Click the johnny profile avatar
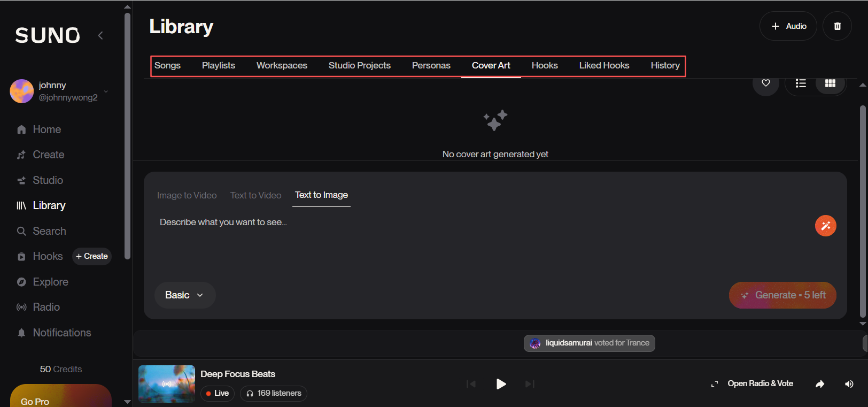The height and width of the screenshot is (407, 868). tap(22, 91)
